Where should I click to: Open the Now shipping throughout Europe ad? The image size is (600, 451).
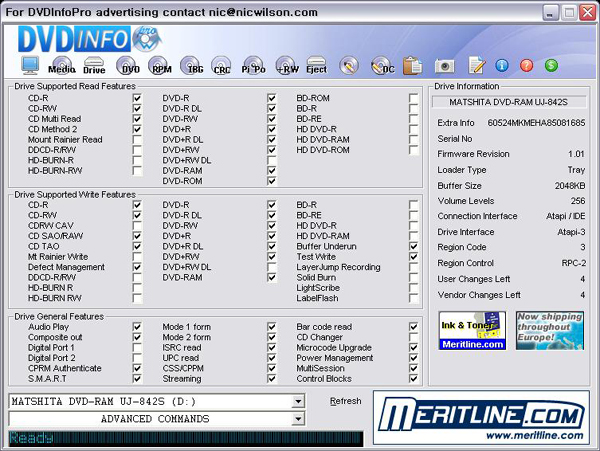coord(550,331)
